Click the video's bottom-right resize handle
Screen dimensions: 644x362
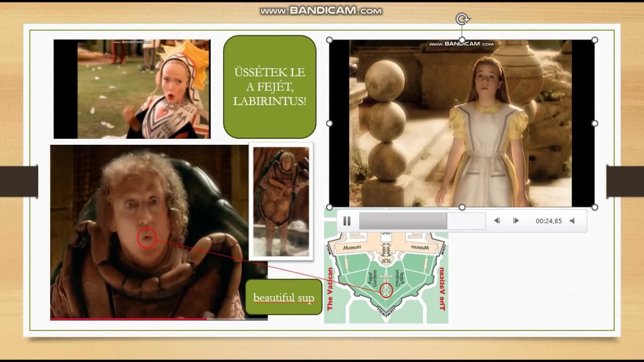[595, 207]
